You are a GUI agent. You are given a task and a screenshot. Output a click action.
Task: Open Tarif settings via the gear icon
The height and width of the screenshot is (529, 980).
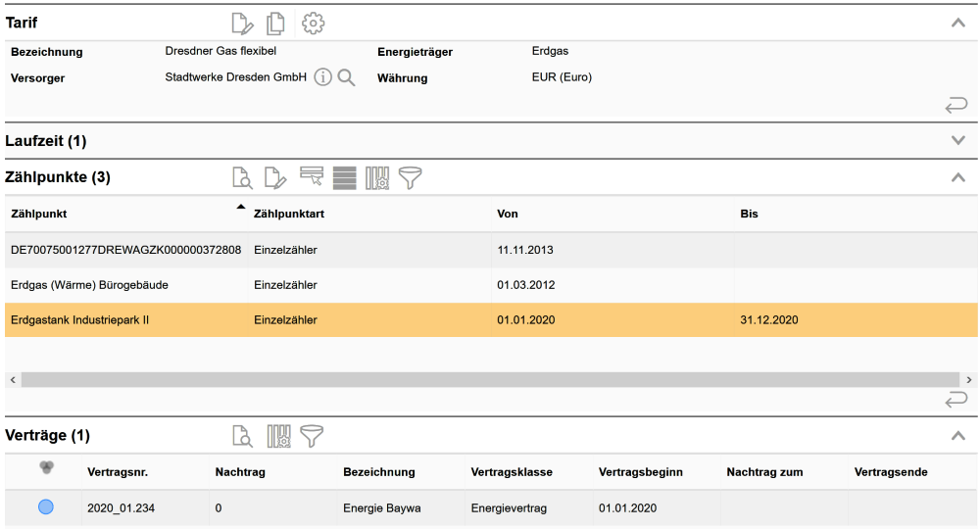pyautogui.click(x=313, y=23)
